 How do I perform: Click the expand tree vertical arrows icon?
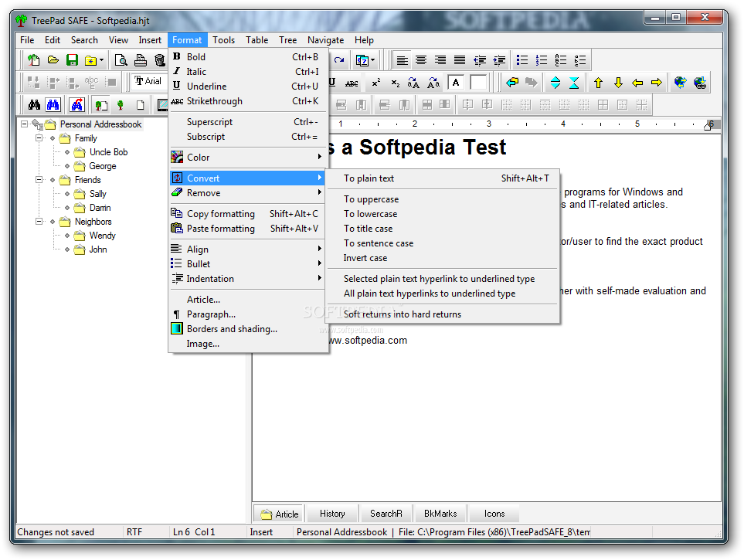(x=555, y=83)
